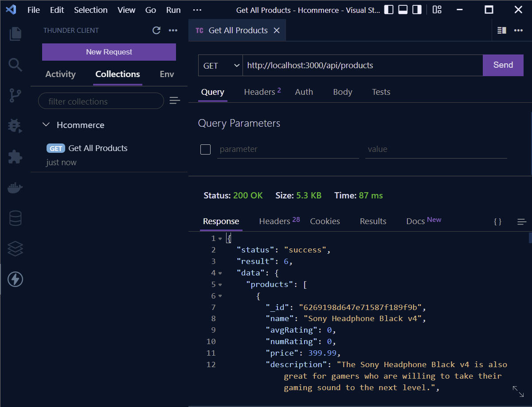The image size is (532, 407).
Task: Open the Run menu
Action: pyautogui.click(x=173, y=10)
